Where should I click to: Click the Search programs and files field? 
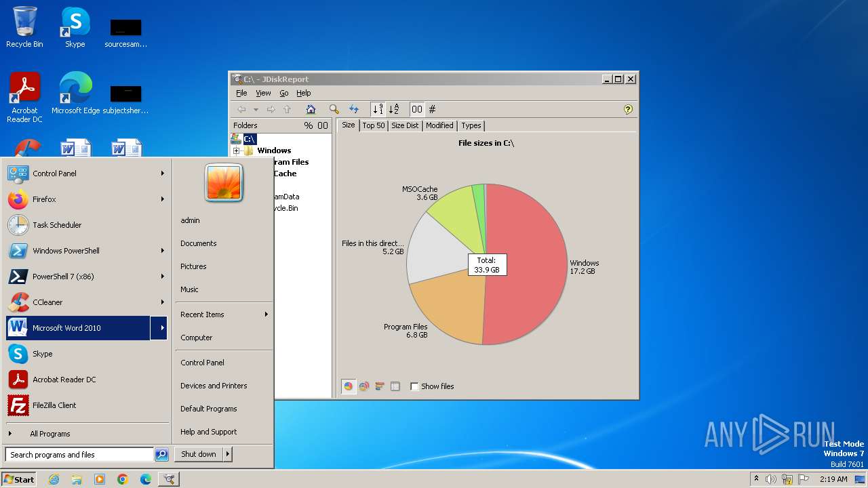pyautogui.click(x=79, y=455)
